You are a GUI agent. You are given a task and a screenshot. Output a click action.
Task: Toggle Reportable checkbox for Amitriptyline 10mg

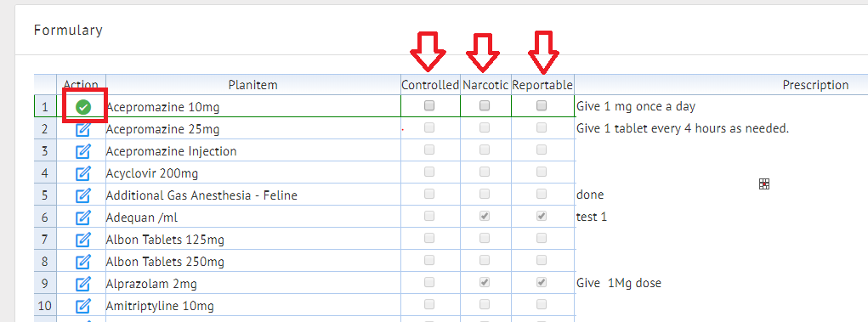coord(542,304)
